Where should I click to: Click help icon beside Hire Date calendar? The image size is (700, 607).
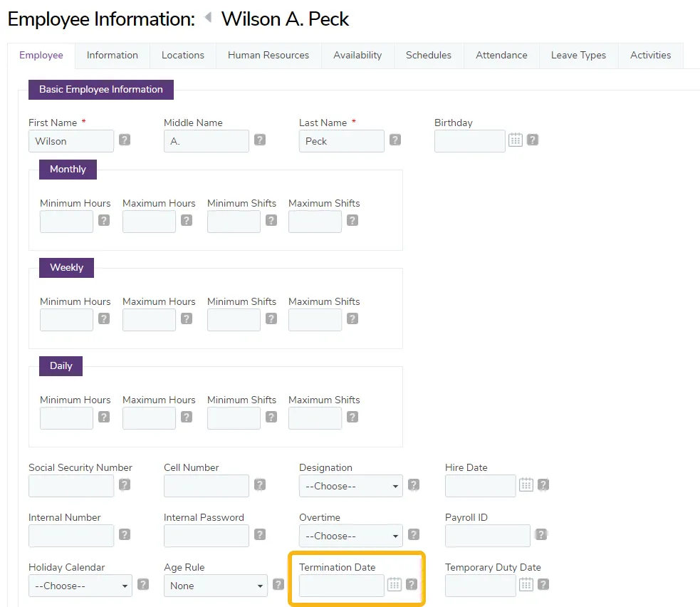(543, 484)
